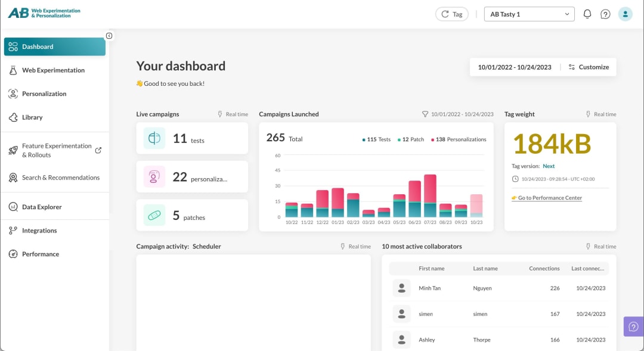
Task: Open the notifications bell icon
Action: (587, 14)
